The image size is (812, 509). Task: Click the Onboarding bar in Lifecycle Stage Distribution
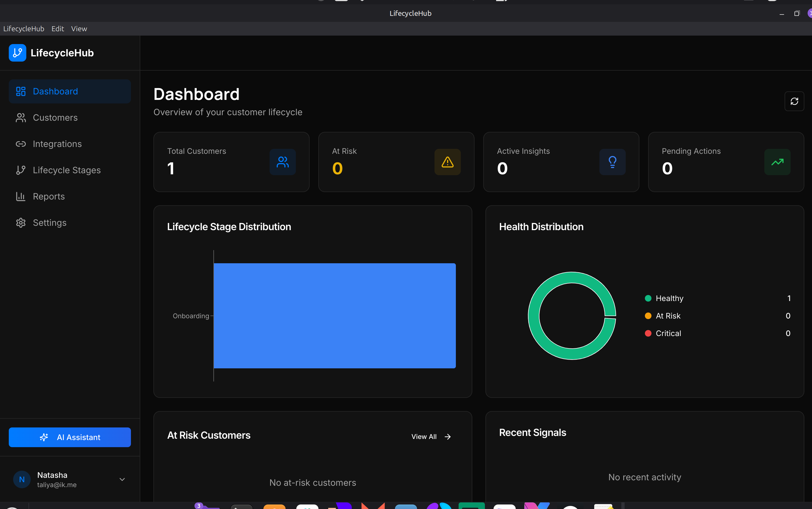click(334, 316)
